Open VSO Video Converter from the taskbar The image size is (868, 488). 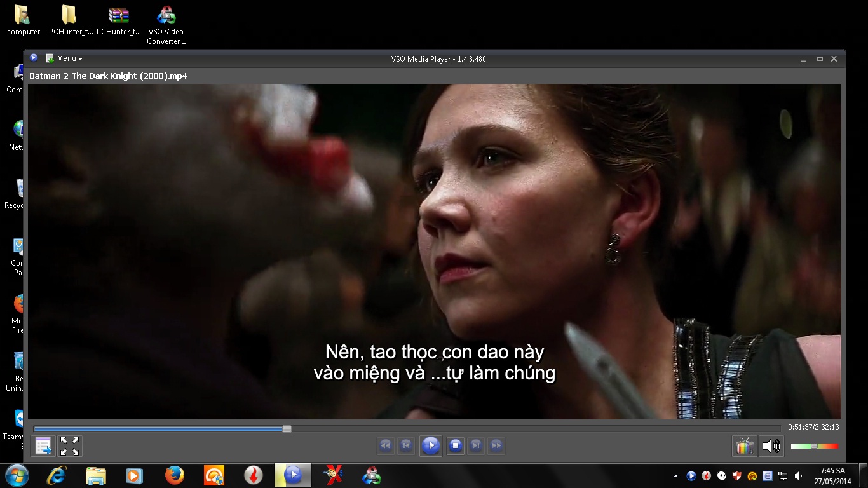click(372, 475)
